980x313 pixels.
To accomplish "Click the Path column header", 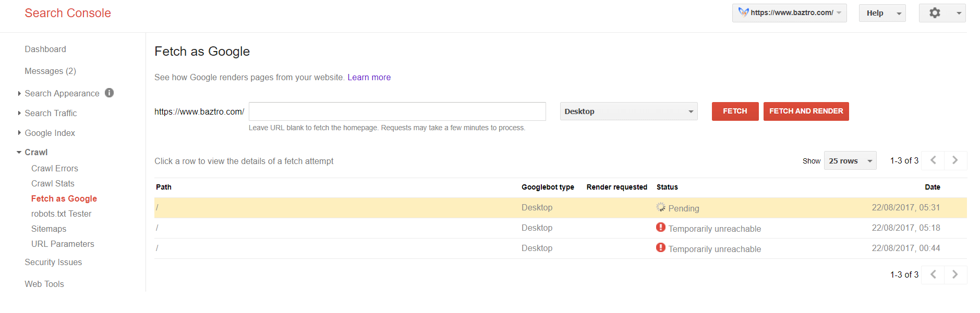I will (x=163, y=187).
